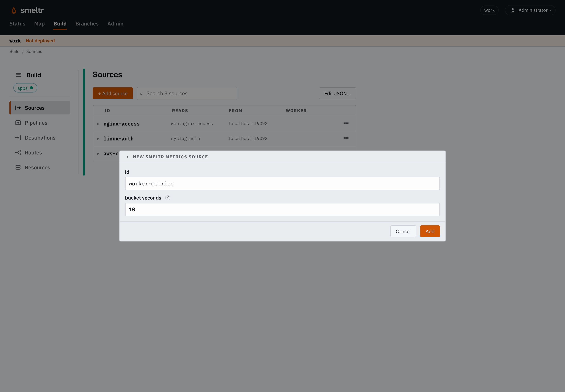Click the READS column header
The width and height of the screenshot is (565, 392).
click(x=180, y=111)
